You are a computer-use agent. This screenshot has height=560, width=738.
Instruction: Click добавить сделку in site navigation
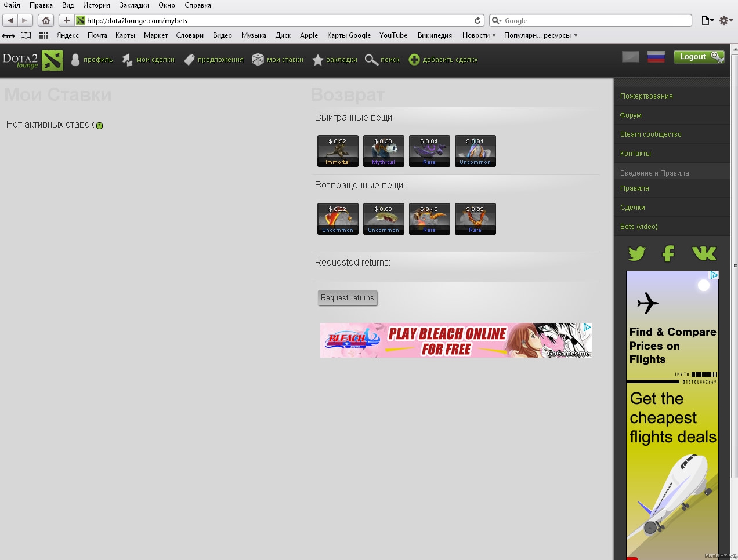[443, 60]
